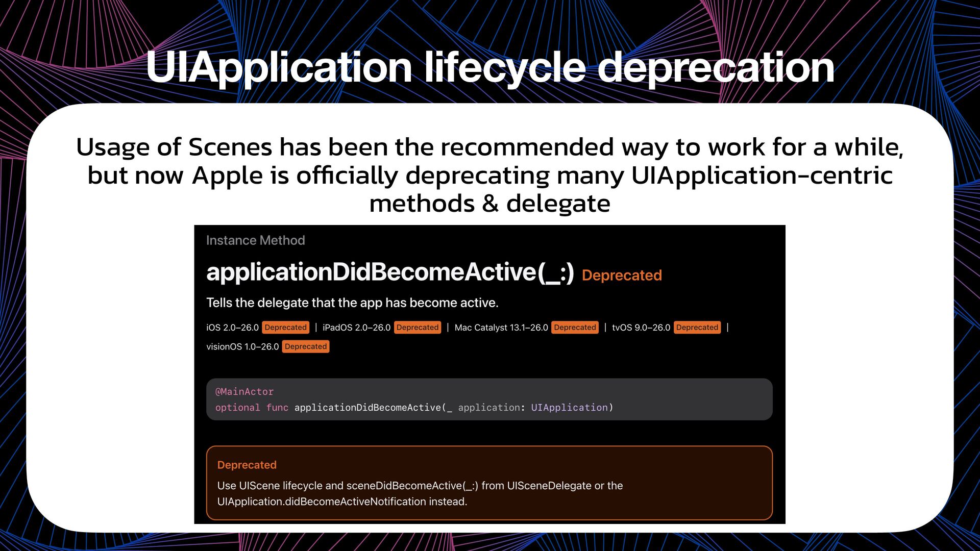Click the Deprecated badge next to iOS
Viewport: 980px width, 551px height.
[285, 328]
